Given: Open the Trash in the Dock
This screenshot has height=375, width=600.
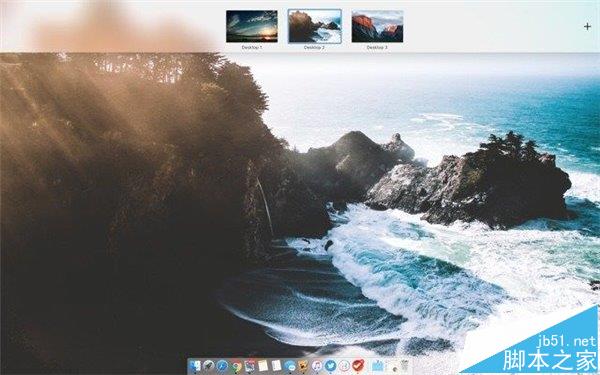Looking at the screenshot, I should tap(404, 366).
